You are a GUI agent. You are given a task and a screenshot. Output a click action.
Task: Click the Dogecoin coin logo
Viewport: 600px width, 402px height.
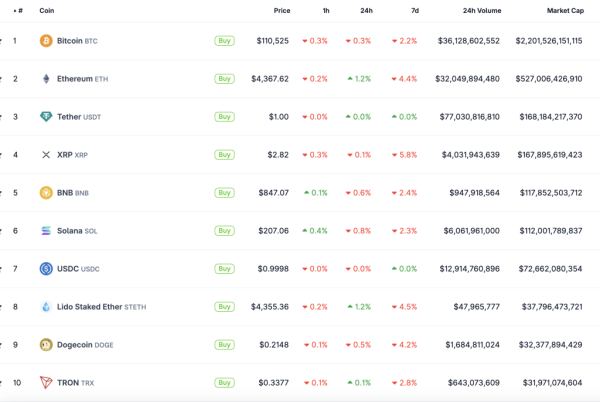click(46, 345)
